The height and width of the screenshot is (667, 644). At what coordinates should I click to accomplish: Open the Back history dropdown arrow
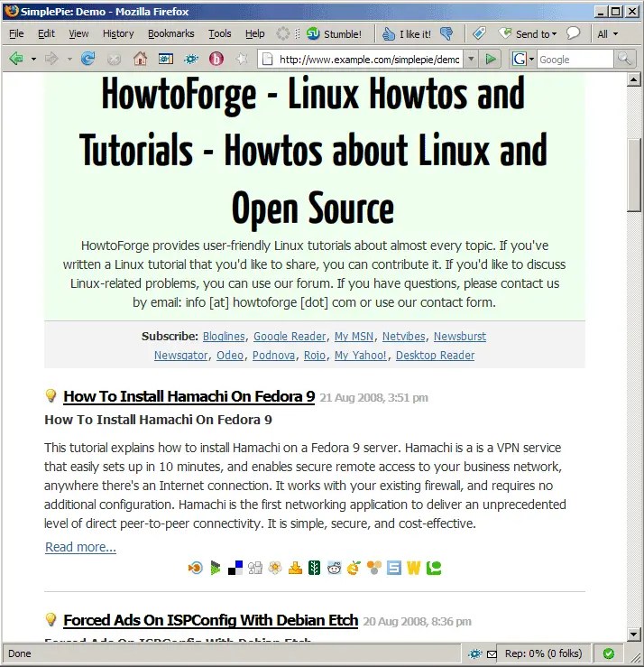pyautogui.click(x=33, y=60)
